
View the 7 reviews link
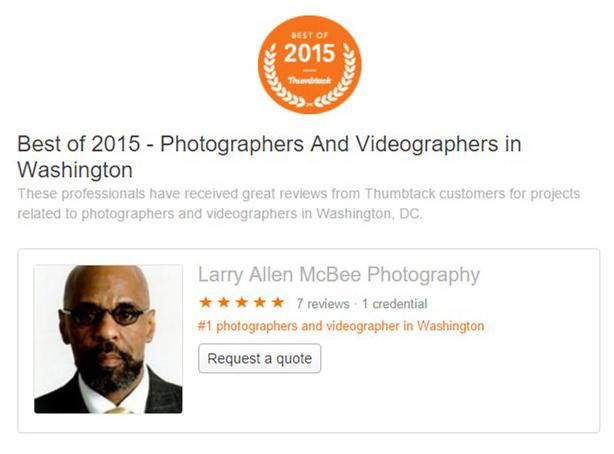tap(323, 304)
